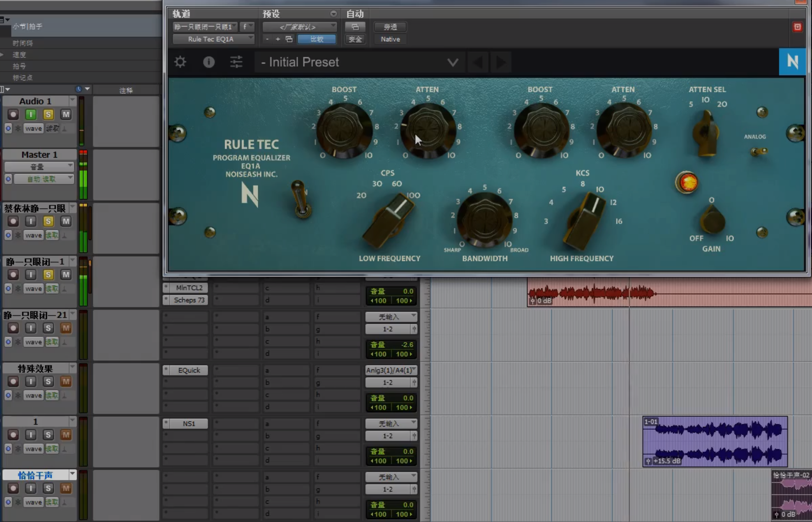
Task: Click the Noiseash N logo button
Action: tap(792, 62)
